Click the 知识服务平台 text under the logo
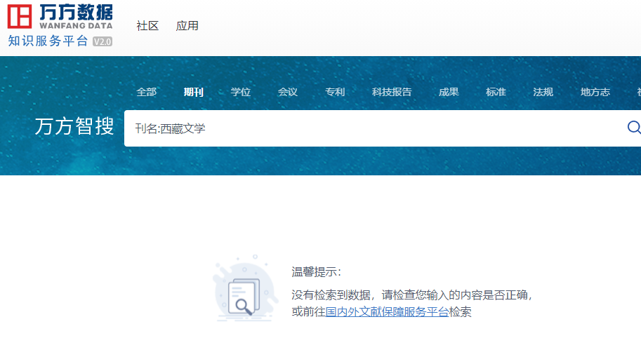Screen dimensions: 641x364 tap(48, 41)
